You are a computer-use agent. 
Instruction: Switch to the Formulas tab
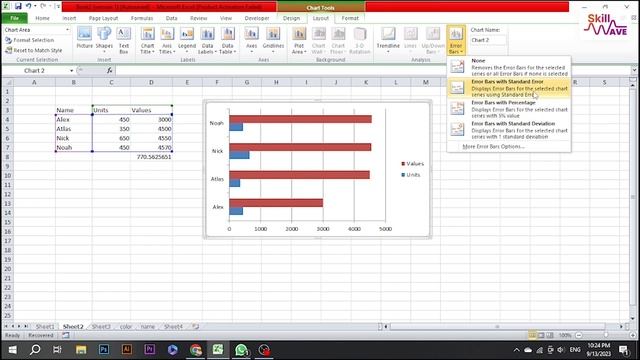tap(142, 18)
